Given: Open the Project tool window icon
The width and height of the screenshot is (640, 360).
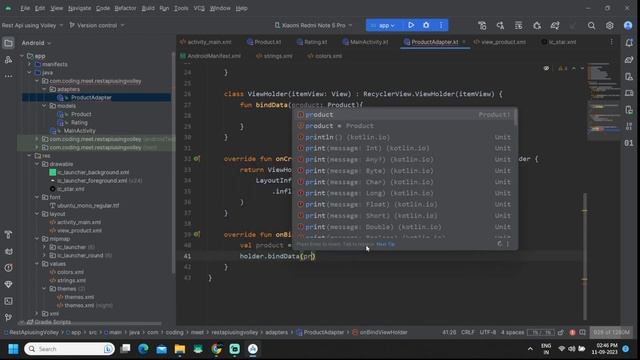Looking at the screenshot, I should [x=8, y=43].
